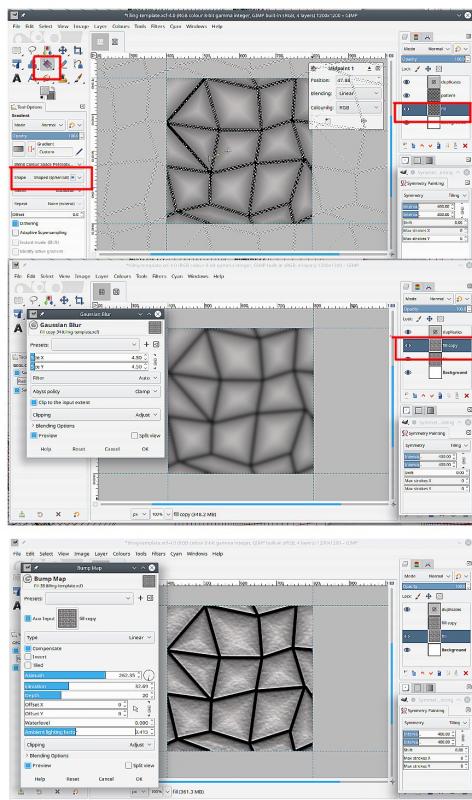This screenshot has height=800, width=472.
Task: Click the Azimuth slider in Bump Map
Action: click(82, 675)
